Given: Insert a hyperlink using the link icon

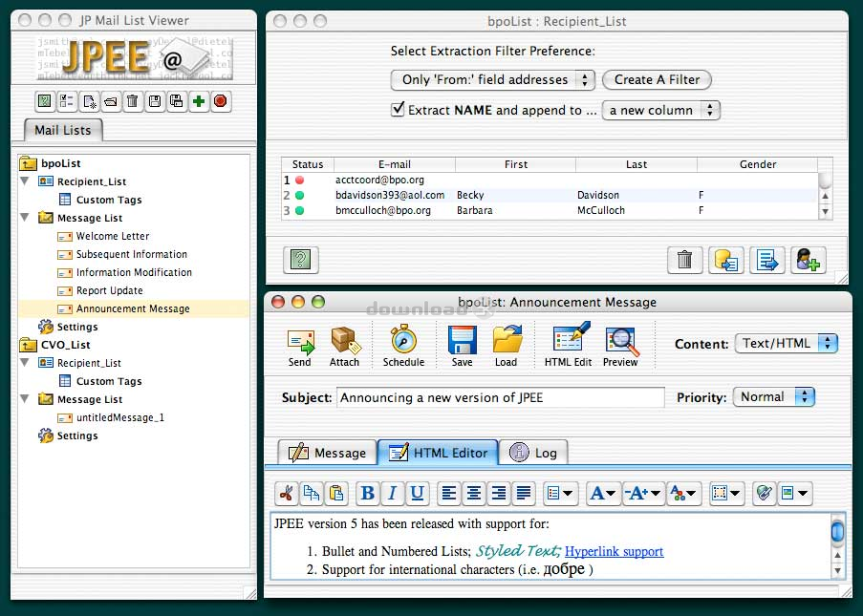Looking at the screenshot, I should point(764,494).
